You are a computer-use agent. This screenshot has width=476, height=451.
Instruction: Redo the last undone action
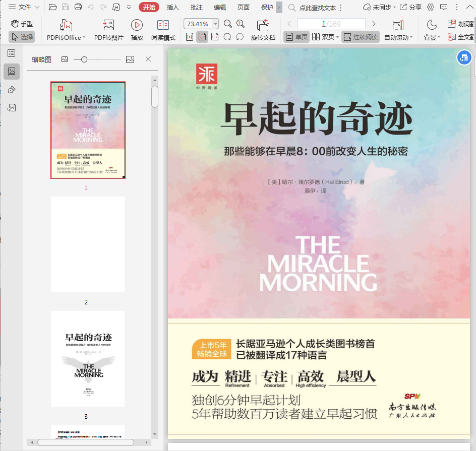coord(103,7)
